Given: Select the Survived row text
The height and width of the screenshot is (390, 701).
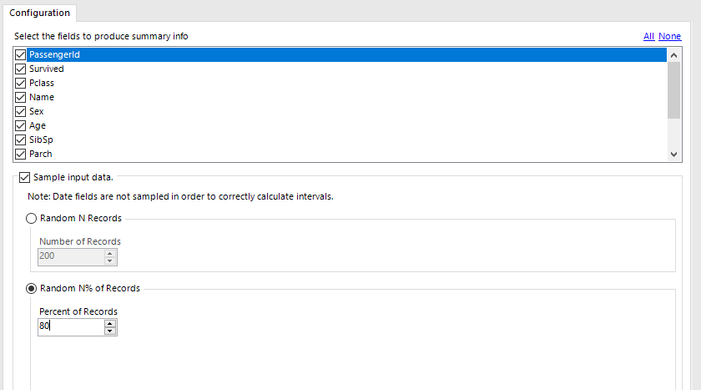Looking at the screenshot, I should 46,69.
